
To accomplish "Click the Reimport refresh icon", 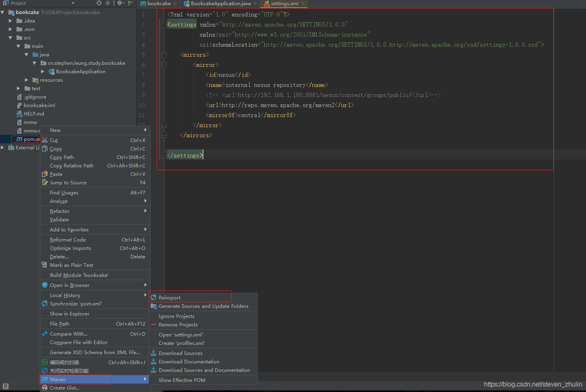I will 153,298.
